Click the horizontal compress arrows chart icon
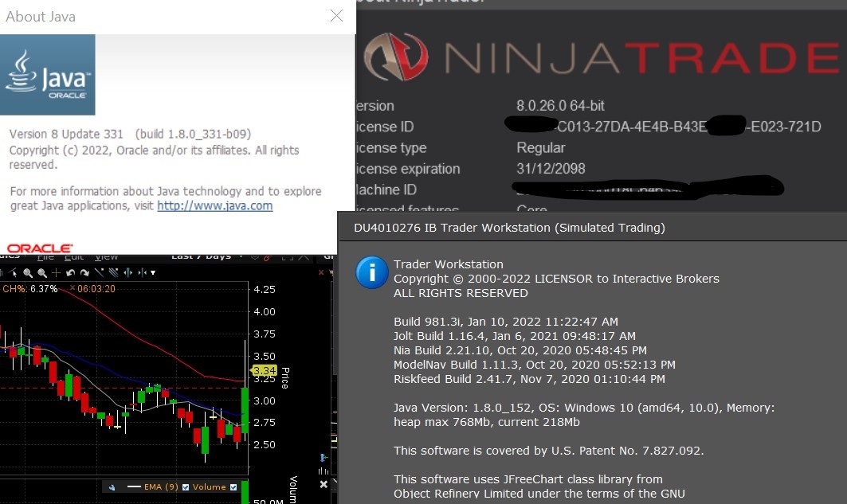847x504 pixels. 143,272
